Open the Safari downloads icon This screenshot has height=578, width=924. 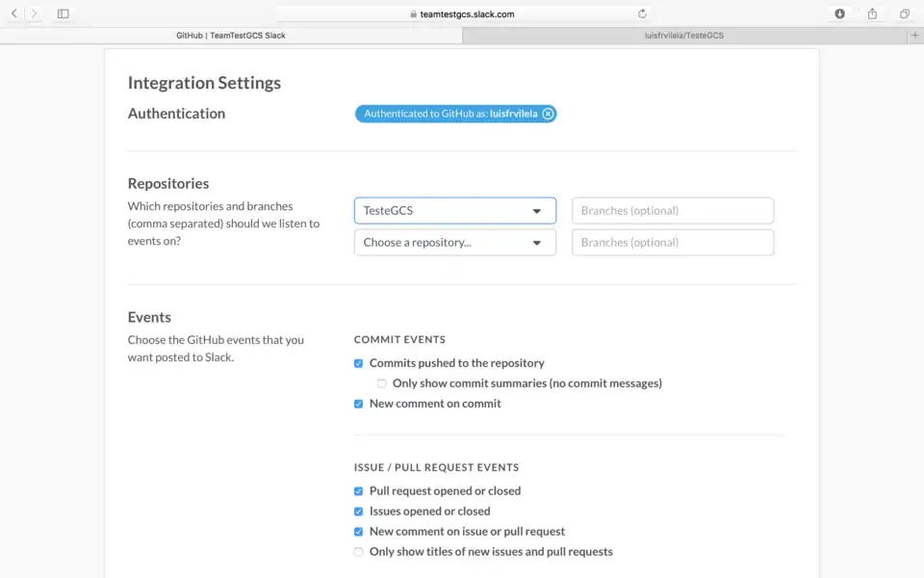point(839,13)
